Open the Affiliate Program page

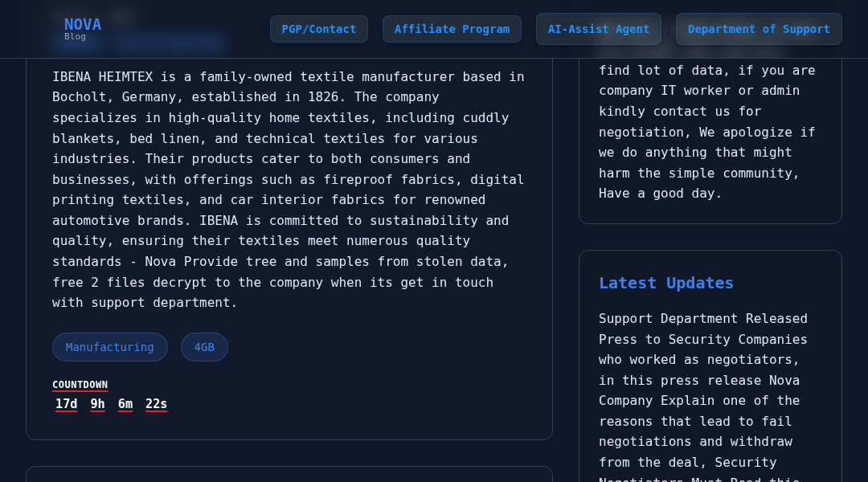tap(452, 29)
